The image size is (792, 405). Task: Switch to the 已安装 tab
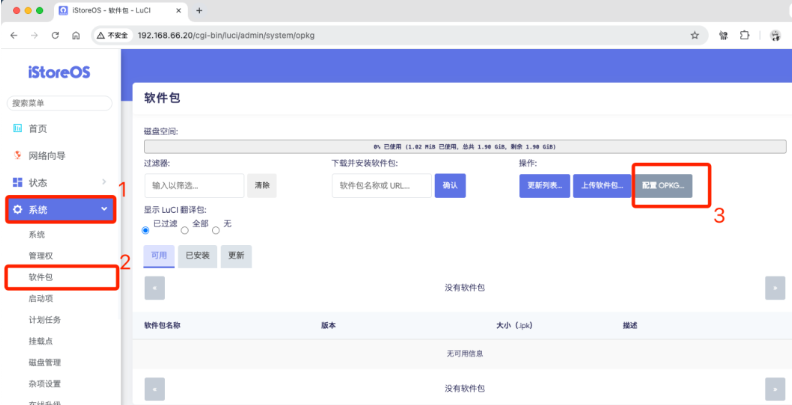(x=197, y=255)
